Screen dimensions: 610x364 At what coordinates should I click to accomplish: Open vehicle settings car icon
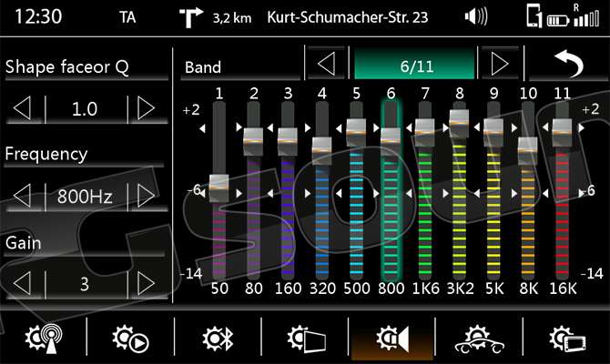479,339
